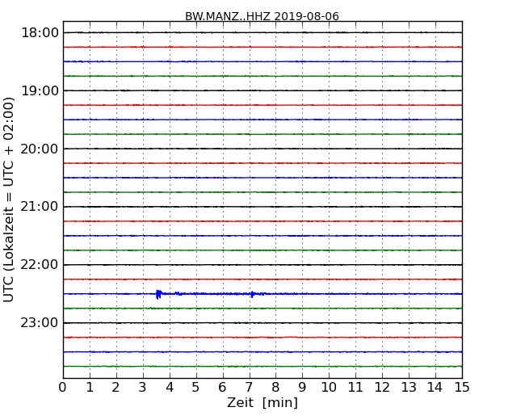Select the 23:00 time tick label

[x=40, y=323]
